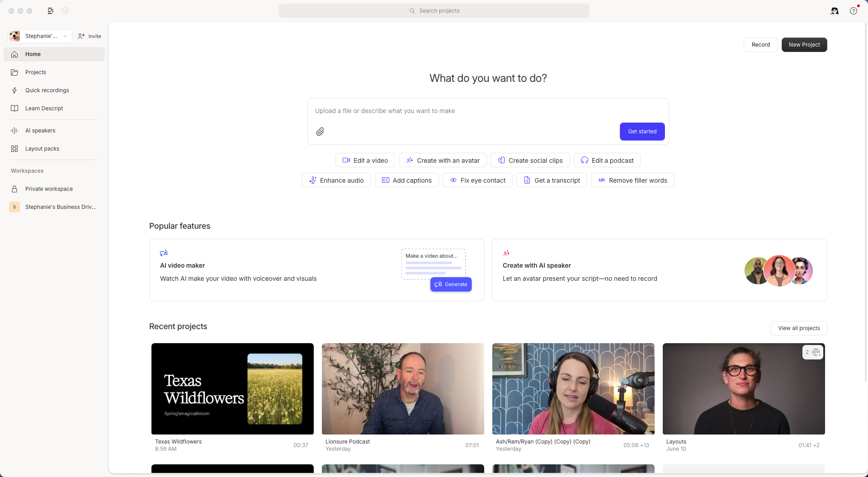Screen dimensions: 868x477
Task: Navigate to Projects in the sidebar
Action: pos(36,72)
